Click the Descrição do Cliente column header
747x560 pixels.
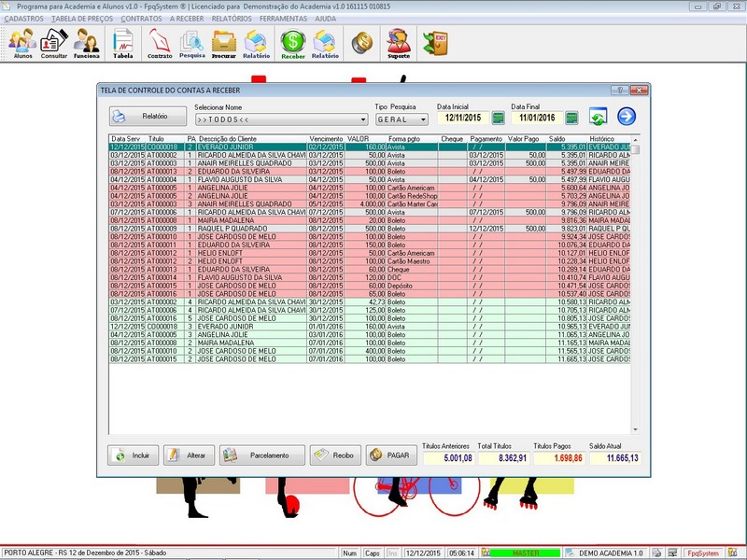(228, 138)
